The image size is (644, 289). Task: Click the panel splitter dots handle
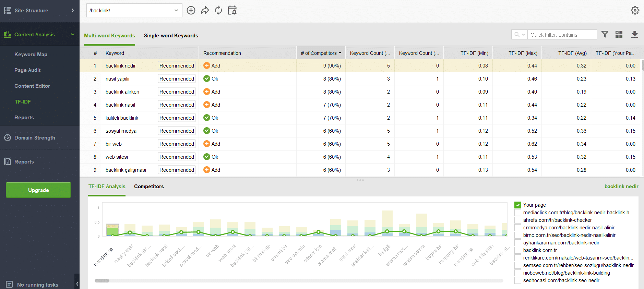pyautogui.click(x=360, y=180)
